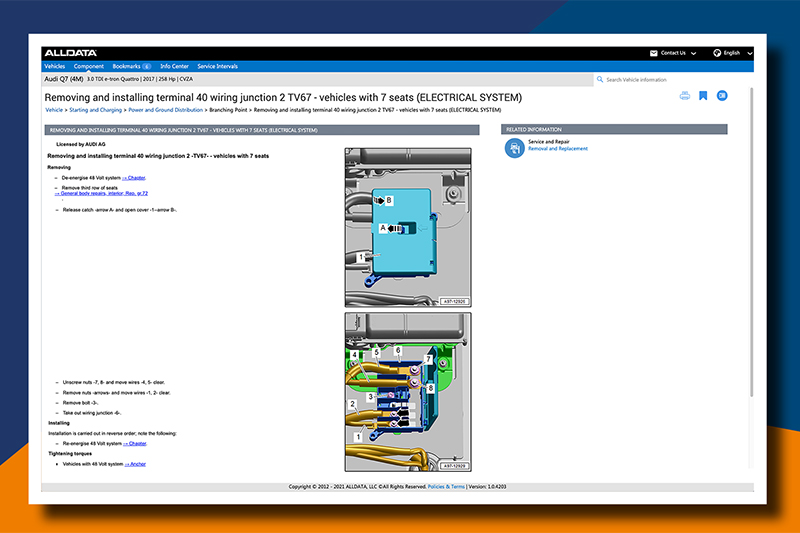
Task: Go to Starting and Charging breadcrumb
Action: (x=95, y=110)
